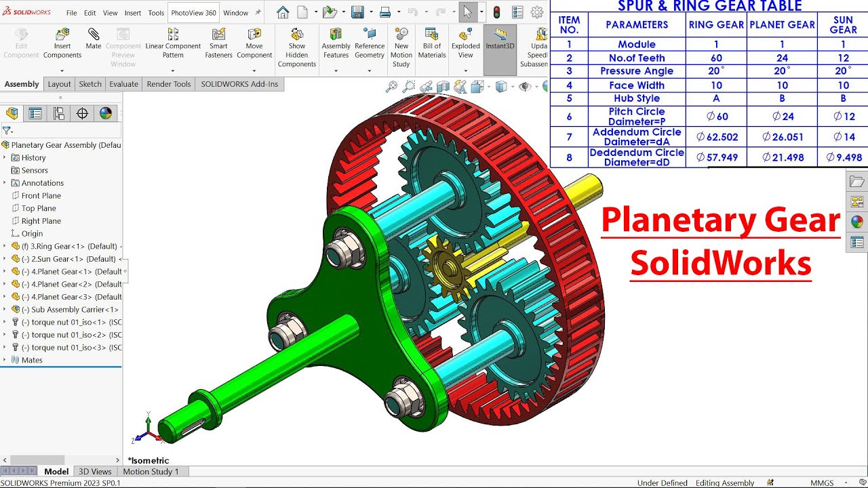This screenshot has height=488, width=868.
Task: Click the feature tree horizontal scrollbar
Action: (37, 460)
